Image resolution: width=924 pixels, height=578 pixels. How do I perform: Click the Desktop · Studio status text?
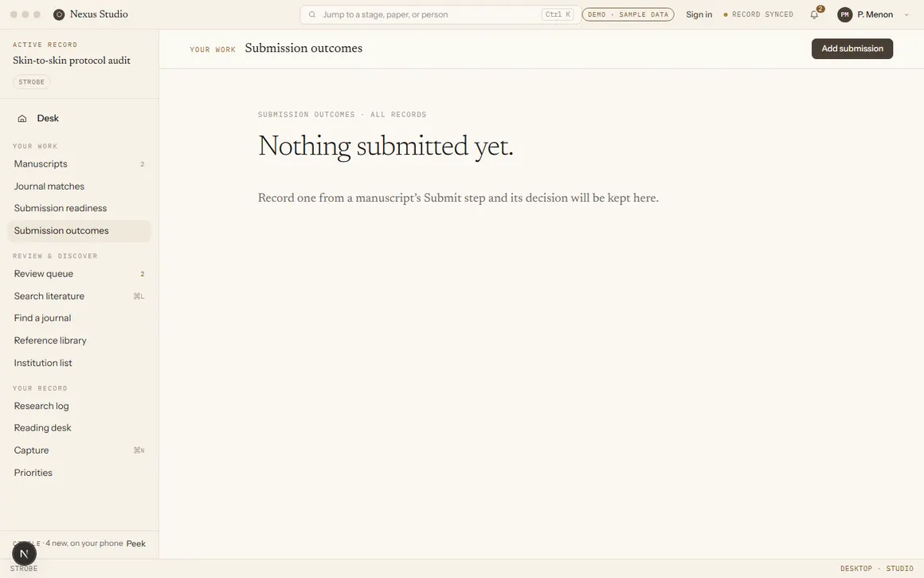click(x=877, y=568)
